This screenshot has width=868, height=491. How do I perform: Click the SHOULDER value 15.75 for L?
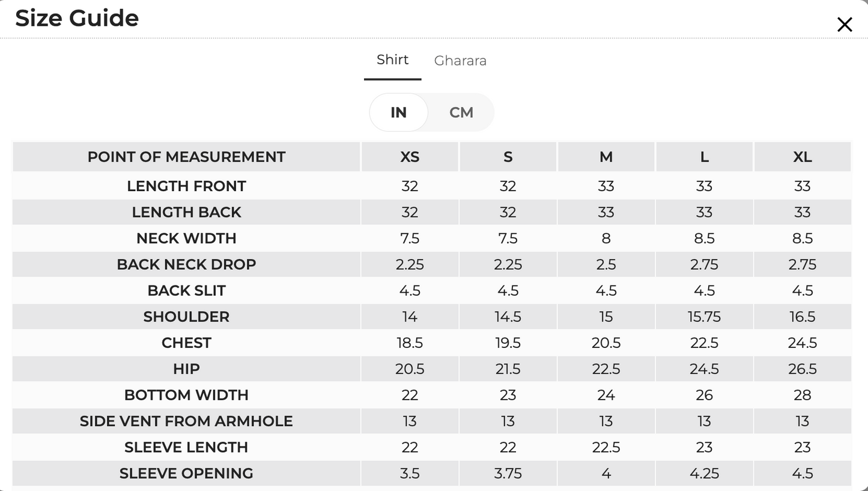click(x=704, y=317)
